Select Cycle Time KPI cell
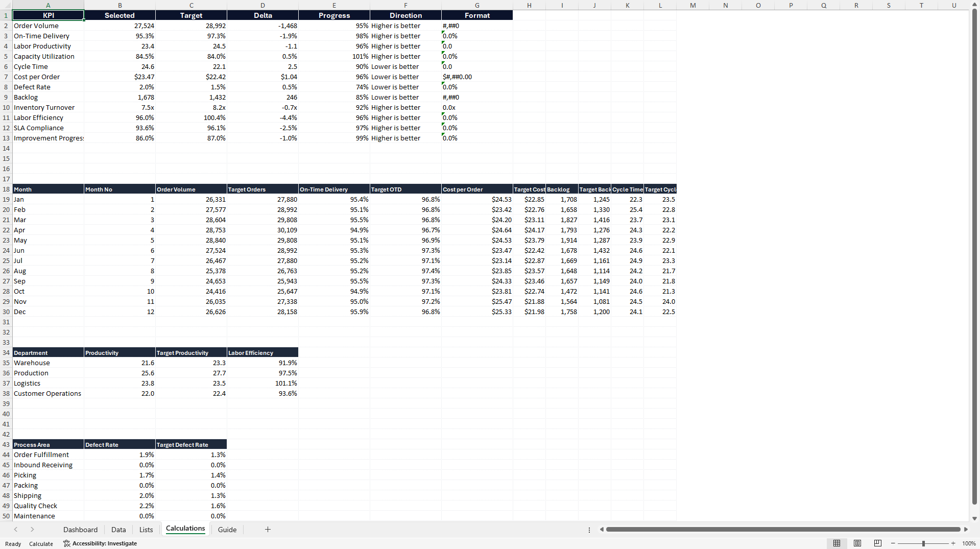 pos(49,66)
